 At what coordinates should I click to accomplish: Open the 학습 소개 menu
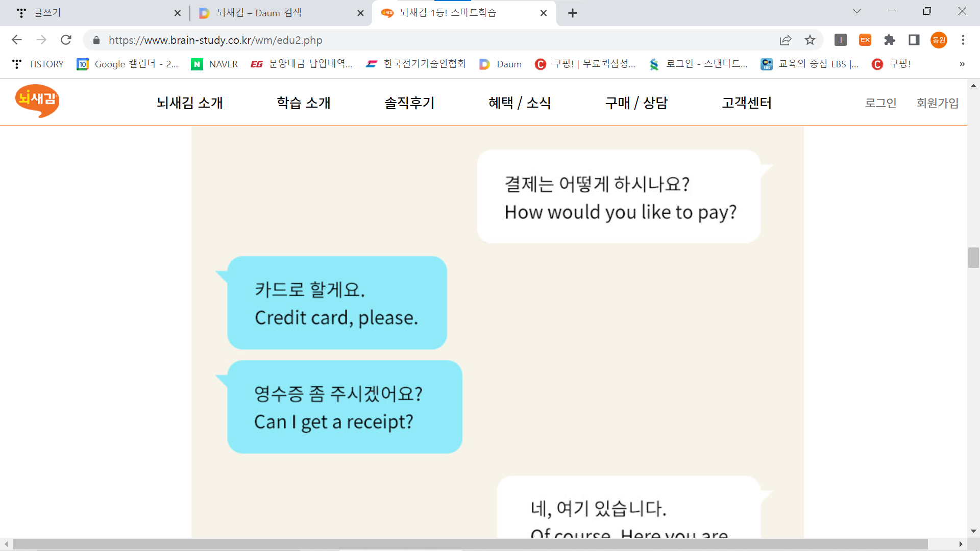tap(304, 103)
